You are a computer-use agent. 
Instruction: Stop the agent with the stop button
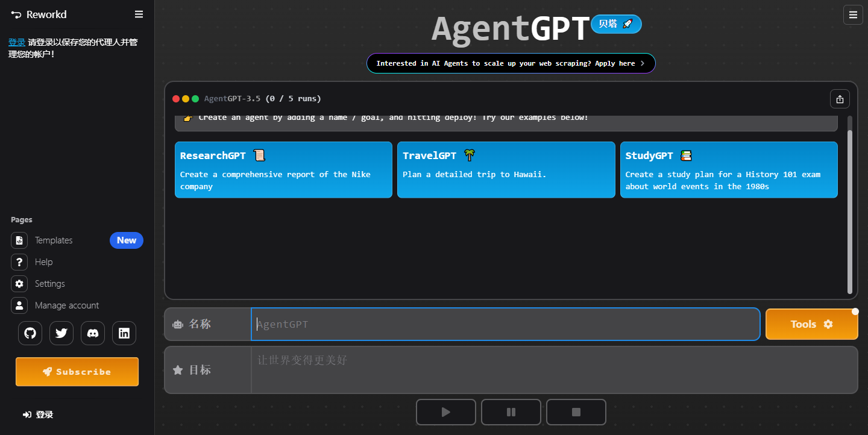point(576,412)
